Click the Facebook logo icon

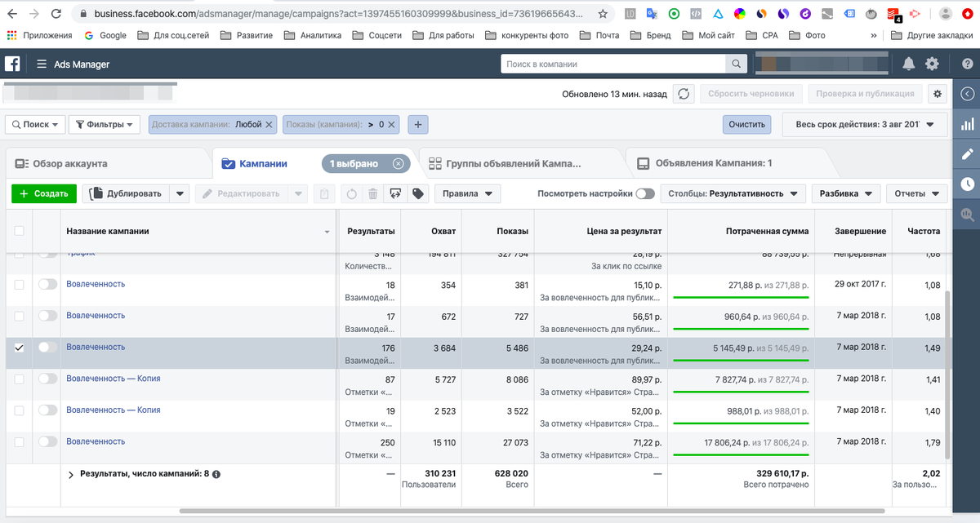13,64
